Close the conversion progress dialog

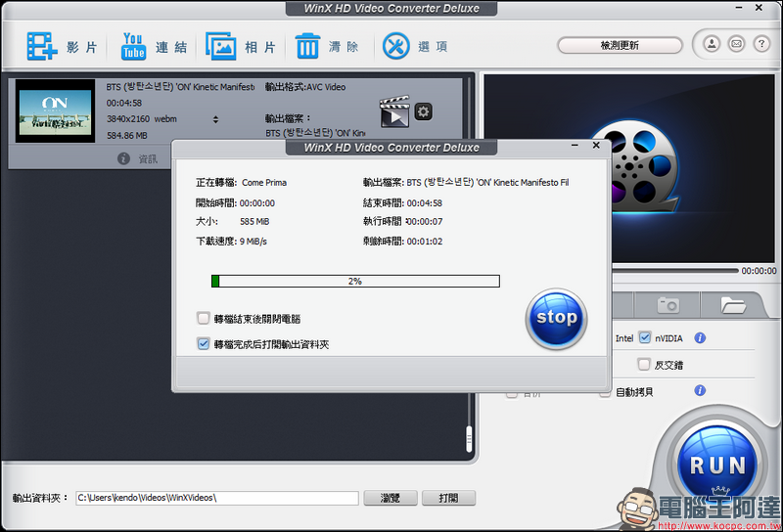[596, 146]
